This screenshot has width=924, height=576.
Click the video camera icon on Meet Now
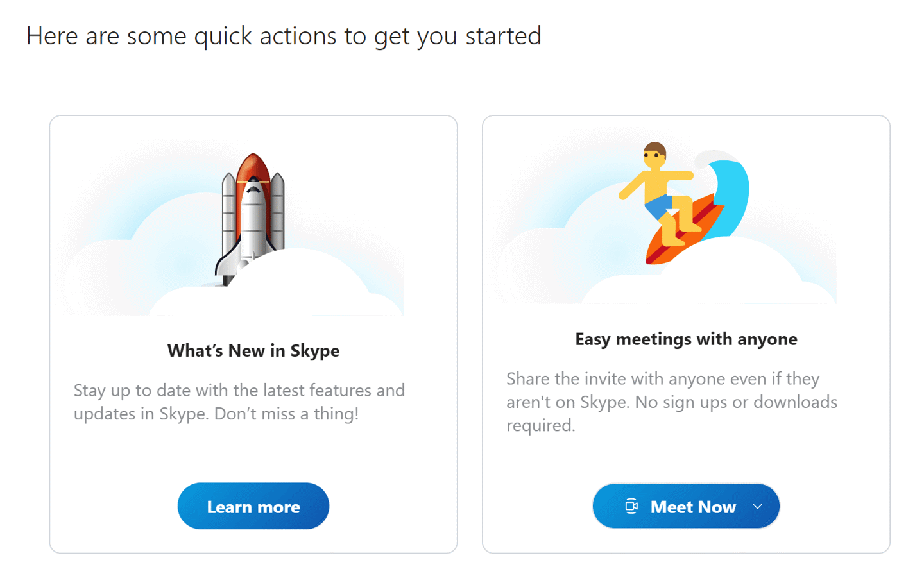632,506
